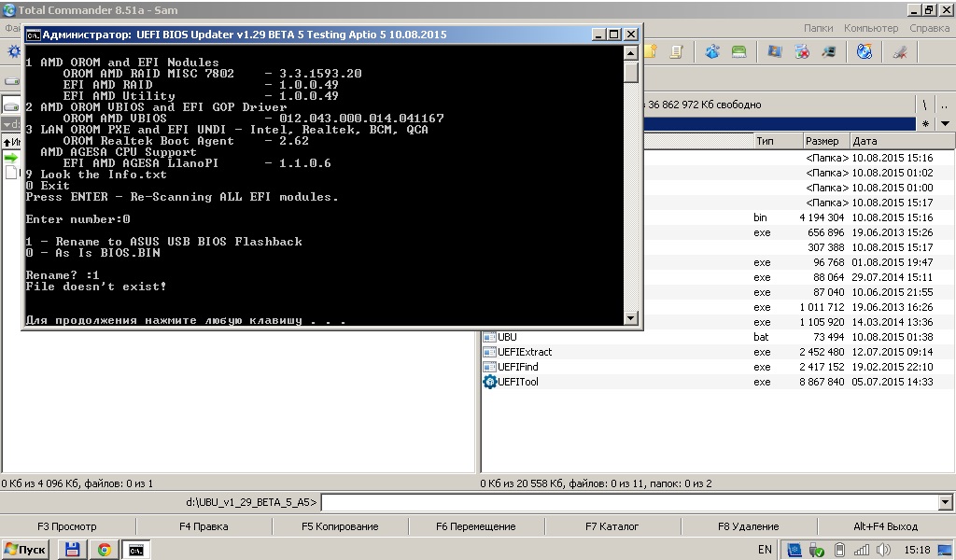
Task: Click F4 Правка button
Action: tap(204, 526)
